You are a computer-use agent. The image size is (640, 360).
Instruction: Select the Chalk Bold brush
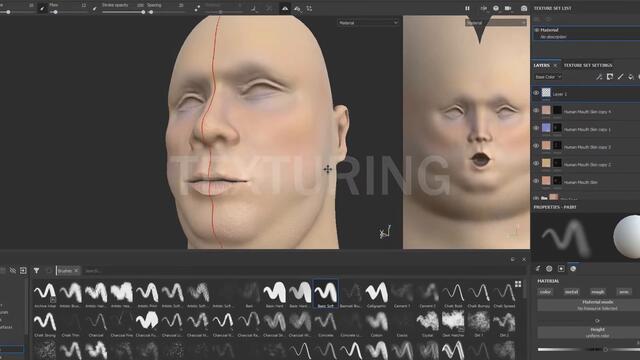click(453, 294)
